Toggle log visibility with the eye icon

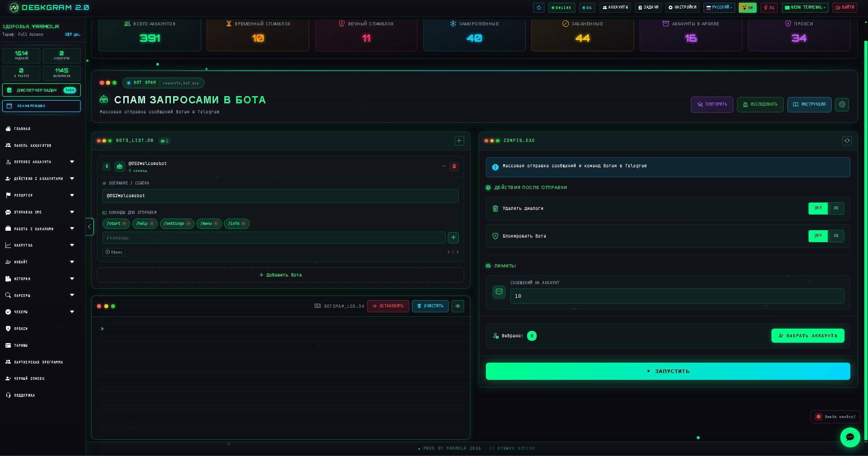tap(458, 306)
